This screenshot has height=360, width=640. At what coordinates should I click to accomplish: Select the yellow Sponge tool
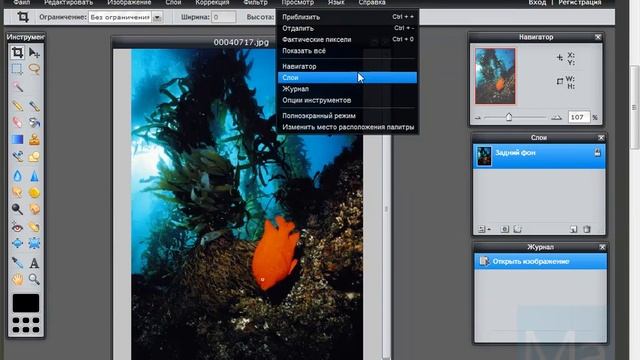click(x=34, y=192)
